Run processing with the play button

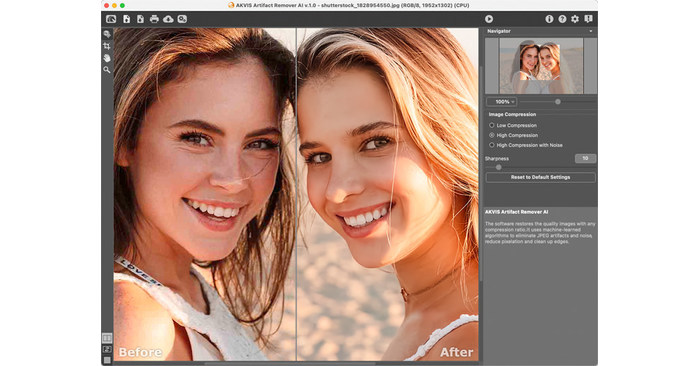point(489,19)
